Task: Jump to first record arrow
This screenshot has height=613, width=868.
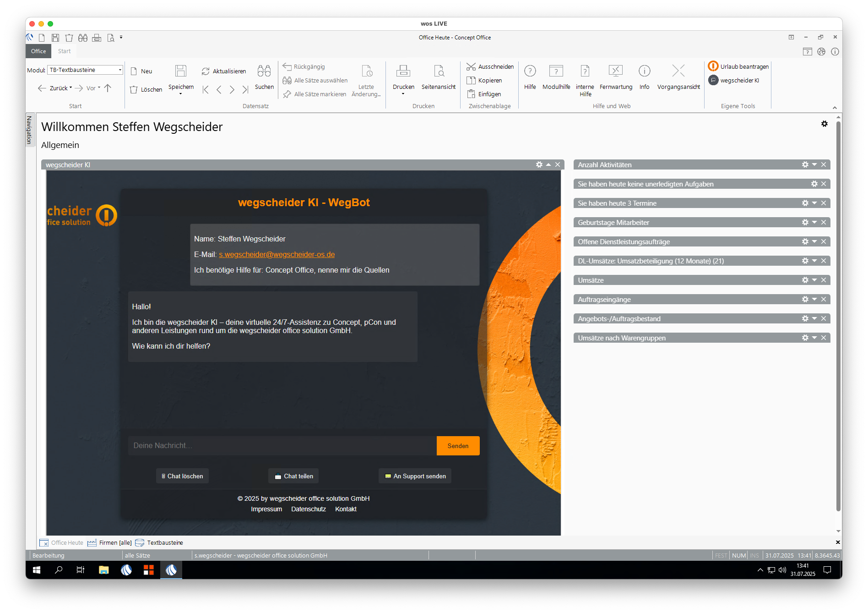Action: (206, 89)
